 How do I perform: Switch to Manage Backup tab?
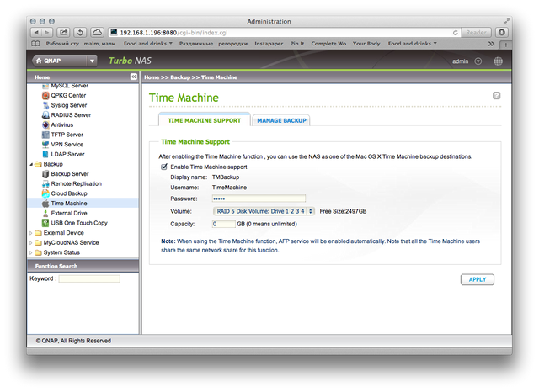pyautogui.click(x=281, y=120)
